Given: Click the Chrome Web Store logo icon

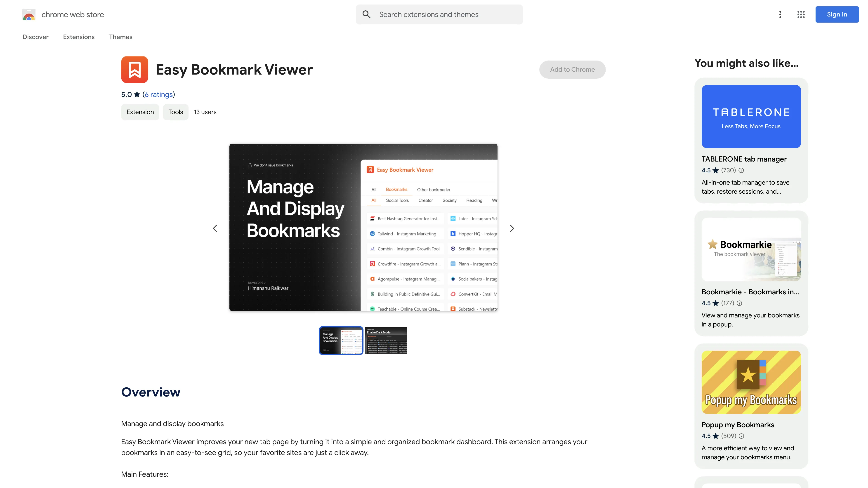Looking at the screenshot, I should click(29, 14).
